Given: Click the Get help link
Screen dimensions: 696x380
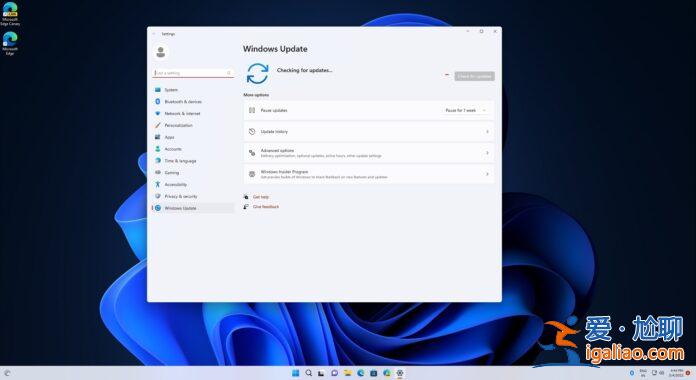Looking at the screenshot, I should click(261, 197).
